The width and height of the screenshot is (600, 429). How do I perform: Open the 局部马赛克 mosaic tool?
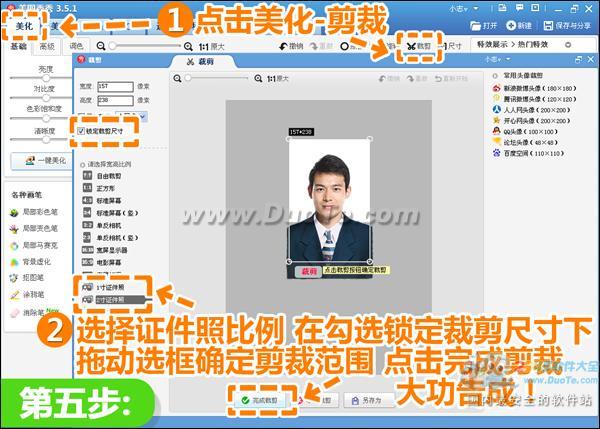point(34,245)
